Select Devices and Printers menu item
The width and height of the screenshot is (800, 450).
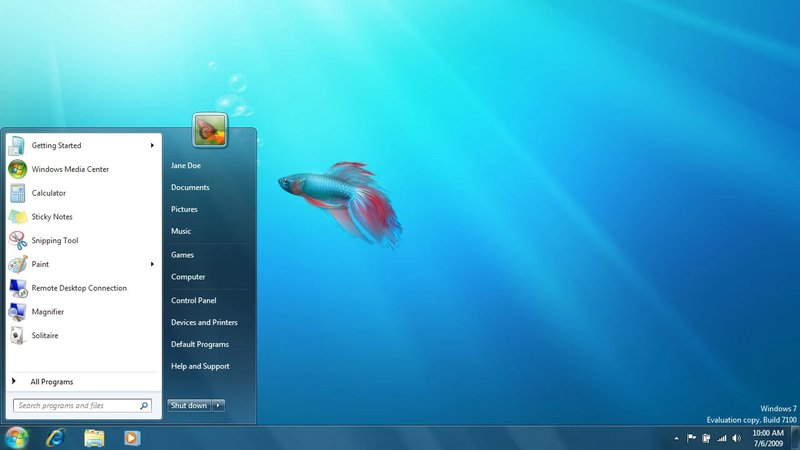coord(204,322)
